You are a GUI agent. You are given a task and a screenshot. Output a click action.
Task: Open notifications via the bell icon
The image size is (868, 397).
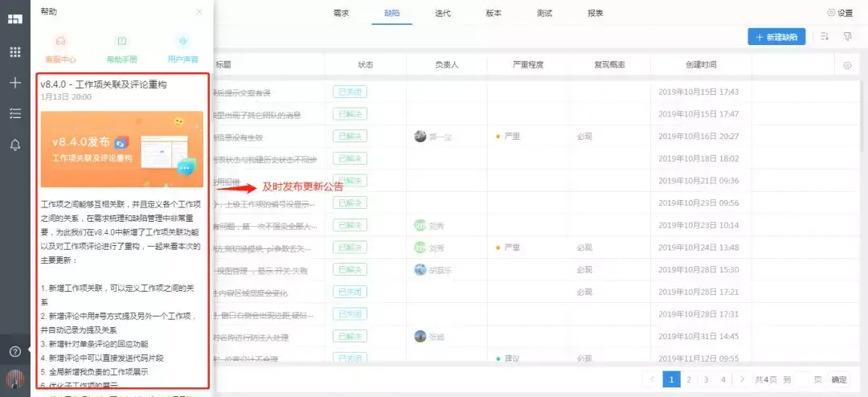tap(15, 145)
